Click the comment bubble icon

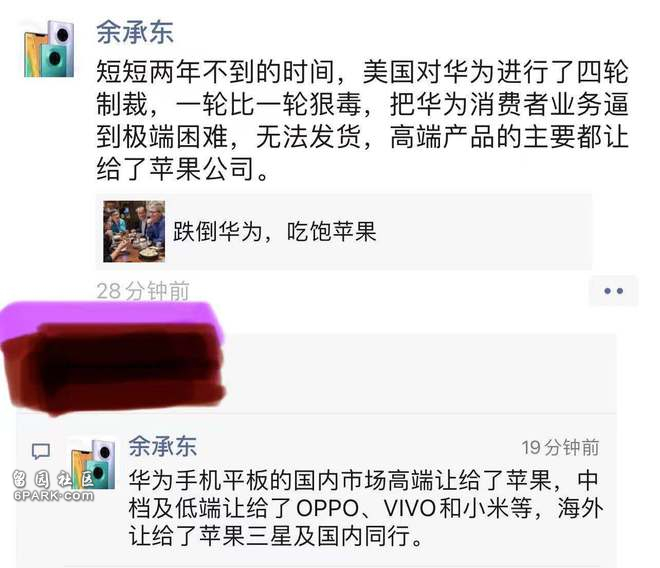(x=41, y=451)
